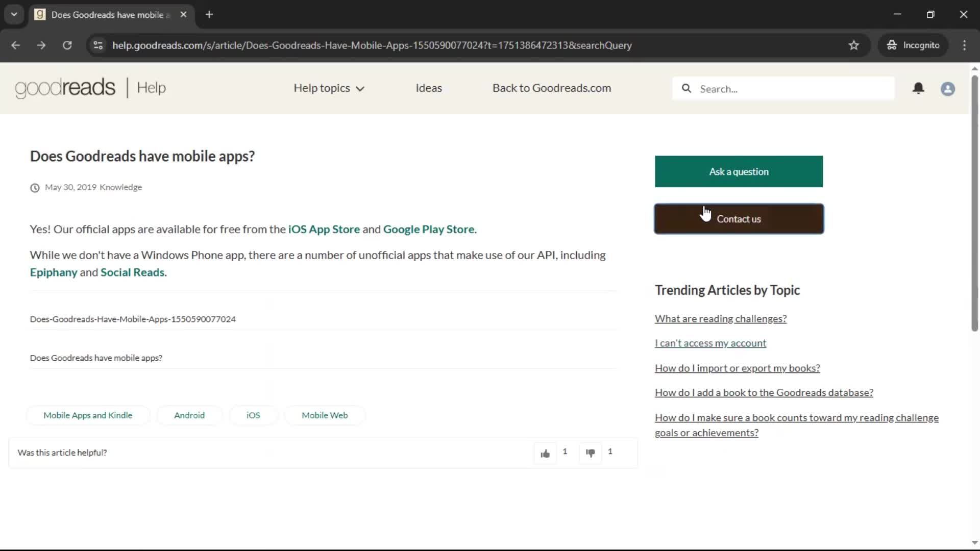Open 'I can't access my account' article
Image resolution: width=980 pixels, height=551 pixels.
click(710, 343)
